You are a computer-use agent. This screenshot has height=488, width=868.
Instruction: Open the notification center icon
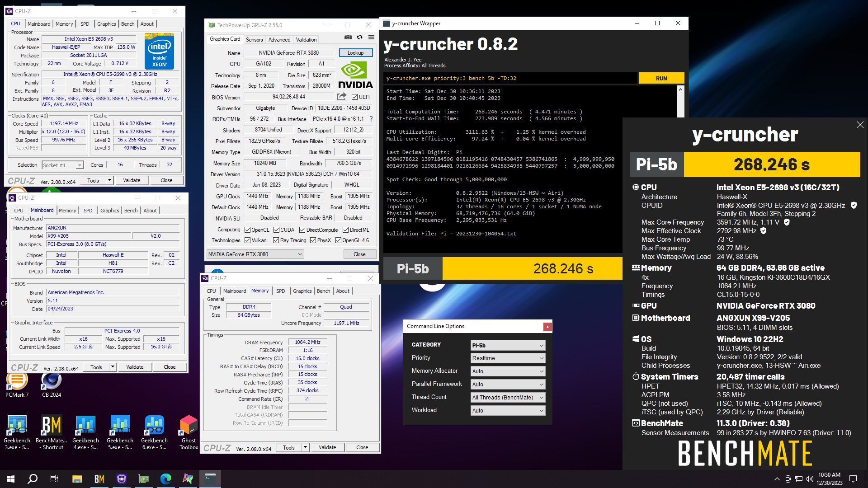coord(853,479)
